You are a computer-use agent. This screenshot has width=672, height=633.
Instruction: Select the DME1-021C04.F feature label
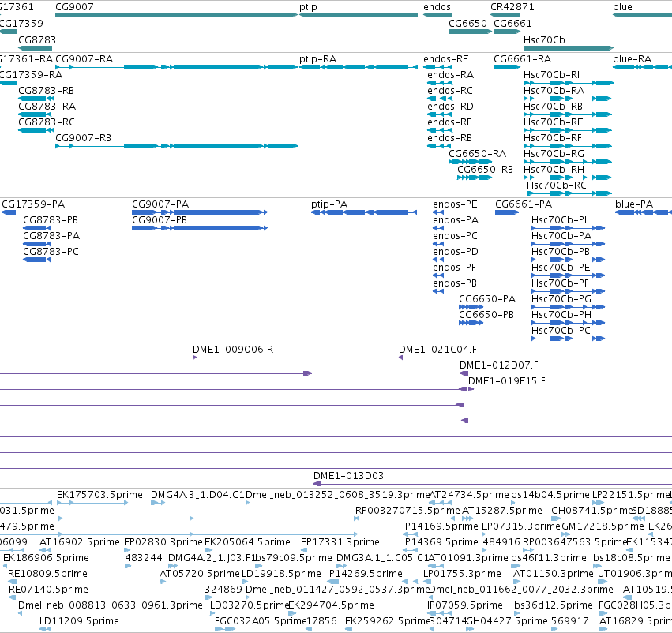click(x=437, y=349)
